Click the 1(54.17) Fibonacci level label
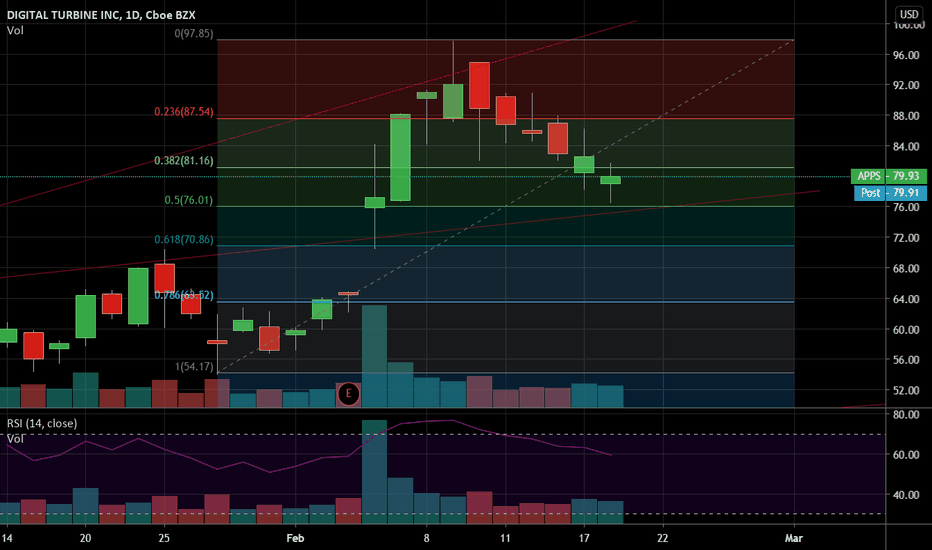Viewport: 932px width, 550px height. (x=194, y=367)
